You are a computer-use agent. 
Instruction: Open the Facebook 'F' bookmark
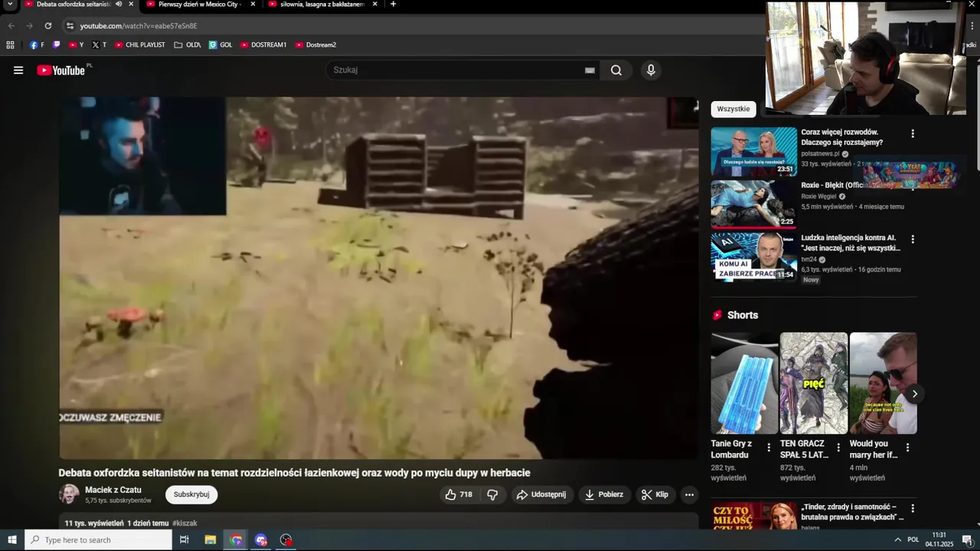click(x=37, y=45)
